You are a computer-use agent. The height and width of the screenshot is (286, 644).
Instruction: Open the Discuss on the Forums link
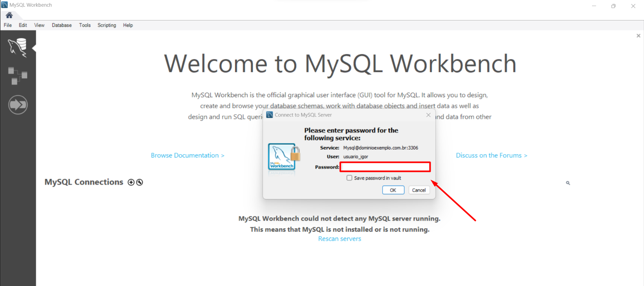pos(492,155)
